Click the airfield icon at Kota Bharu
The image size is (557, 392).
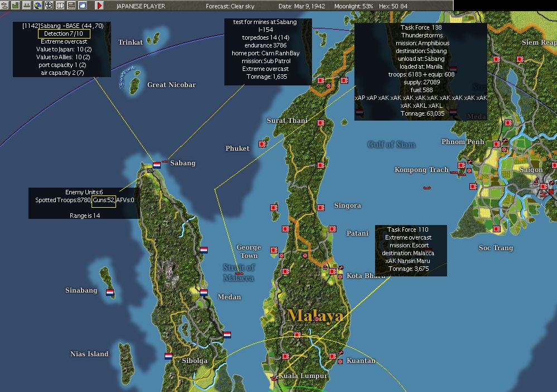click(x=340, y=267)
